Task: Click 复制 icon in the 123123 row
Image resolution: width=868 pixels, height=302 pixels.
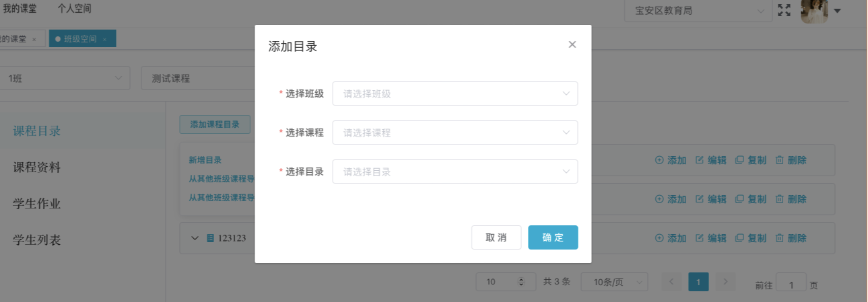Action: click(739, 238)
